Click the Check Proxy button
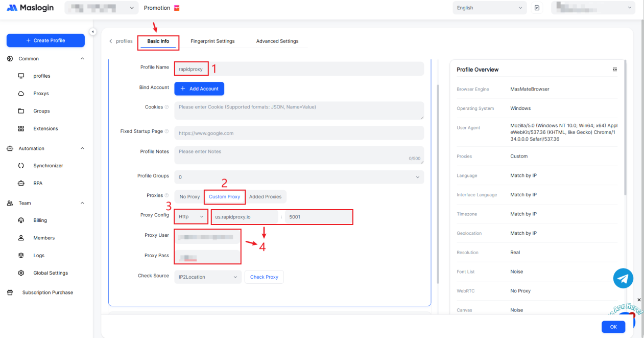Viewport: 644px width, 338px height. tap(264, 277)
